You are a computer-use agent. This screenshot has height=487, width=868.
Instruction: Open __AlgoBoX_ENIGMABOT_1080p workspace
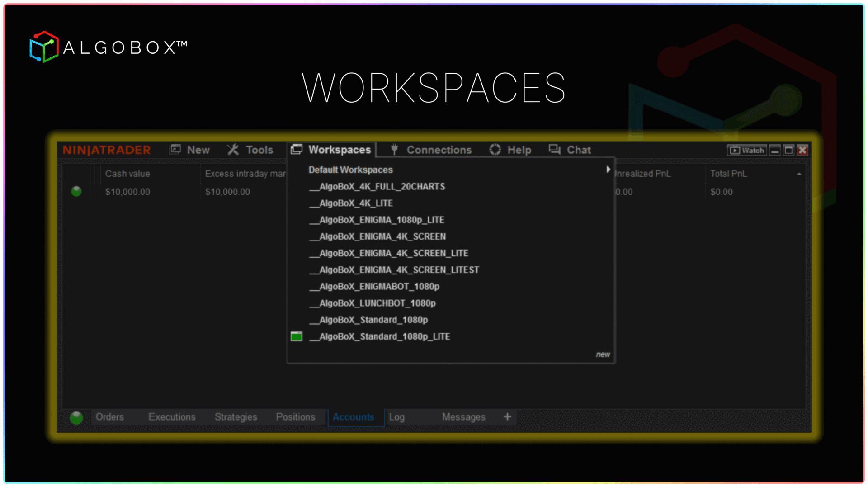pyautogui.click(x=374, y=287)
